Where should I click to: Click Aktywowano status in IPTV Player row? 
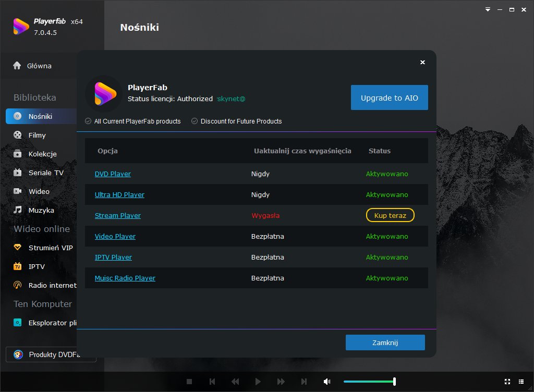387,258
